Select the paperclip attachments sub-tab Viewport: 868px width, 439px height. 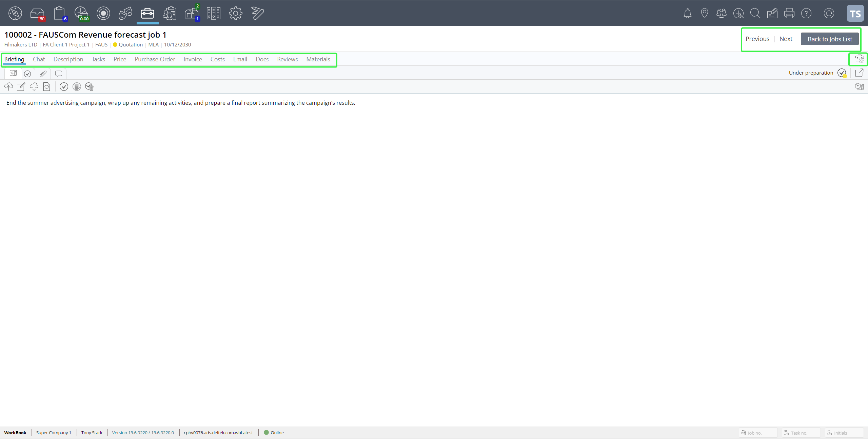click(43, 73)
